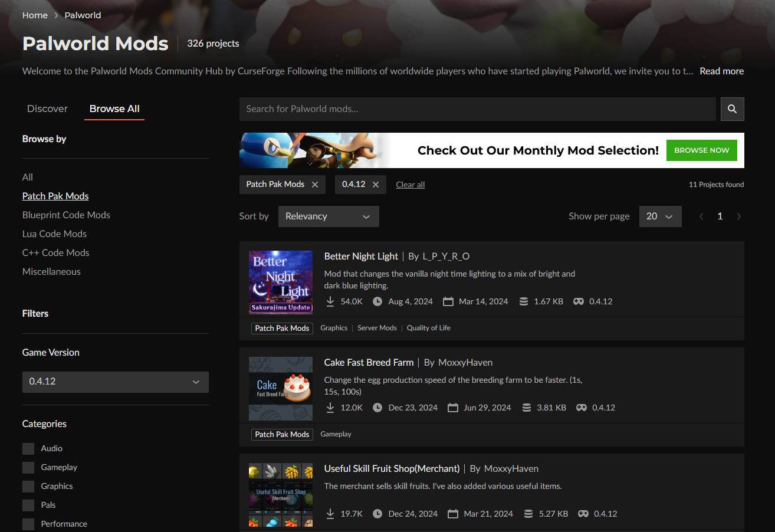Viewport: 775px width, 532px height.
Task: Open author L_P_Y_R_O profile
Action: coord(446,256)
